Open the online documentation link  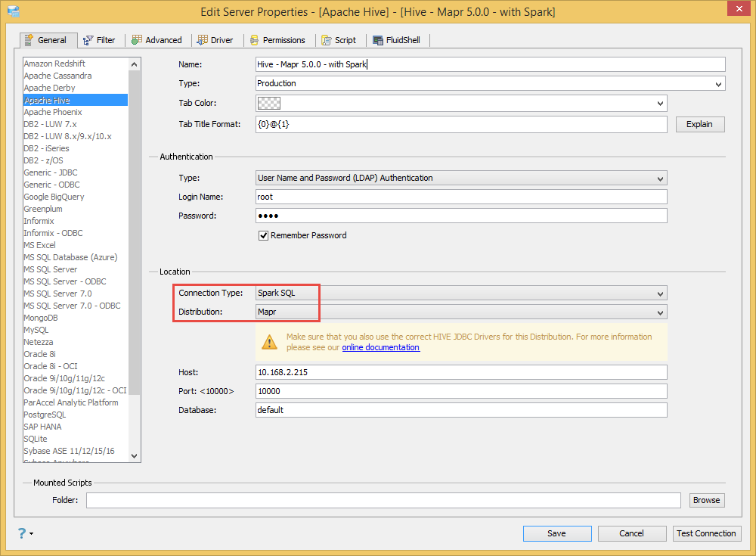click(381, 347)
